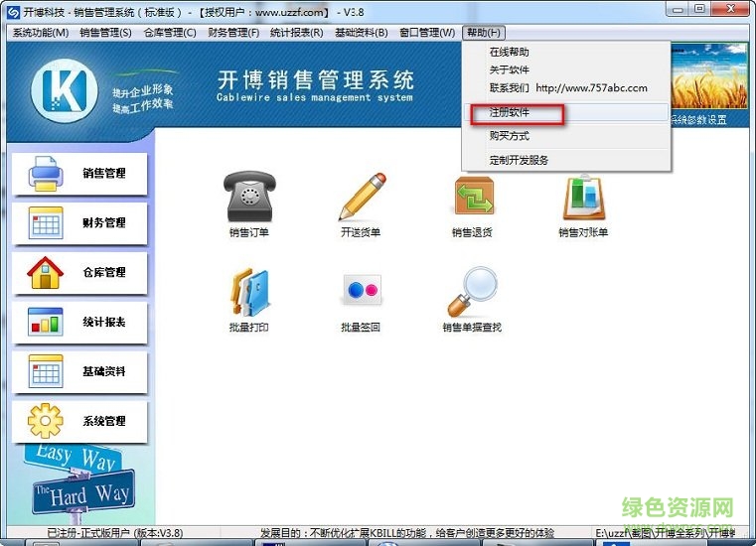
Task: Open the 统计报表(R) menu
Action: pos(296,33)
